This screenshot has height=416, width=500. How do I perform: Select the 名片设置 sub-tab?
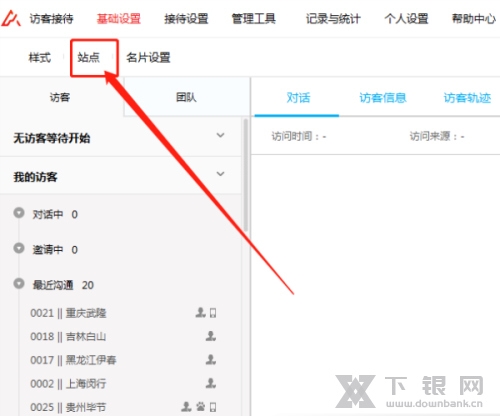click(148, 58)
